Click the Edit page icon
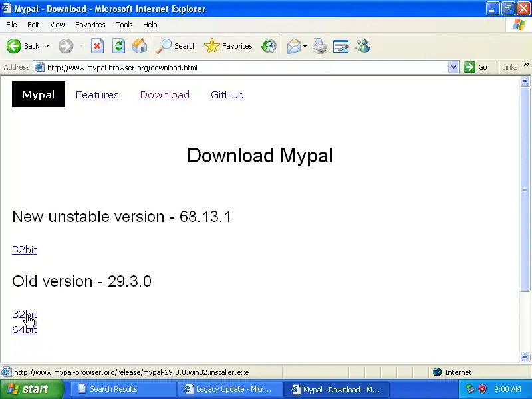Image resolution: width=532 pixels, height=399 pixels. (x=341, y=46)
